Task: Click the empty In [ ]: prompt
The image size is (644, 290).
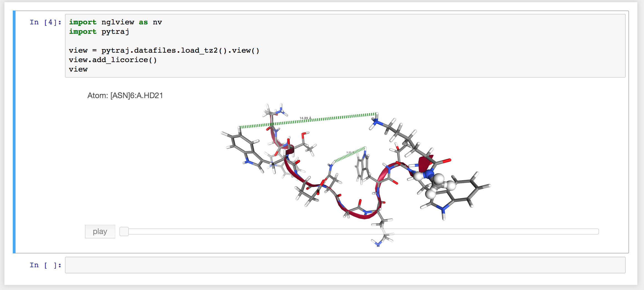Action: pos(46,265)
